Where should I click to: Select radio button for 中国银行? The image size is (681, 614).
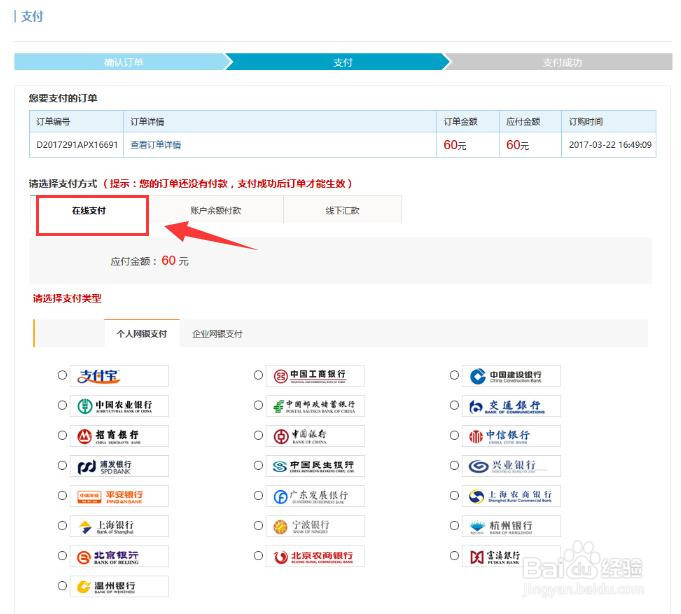pyautogui.click(x=258, y=435)
